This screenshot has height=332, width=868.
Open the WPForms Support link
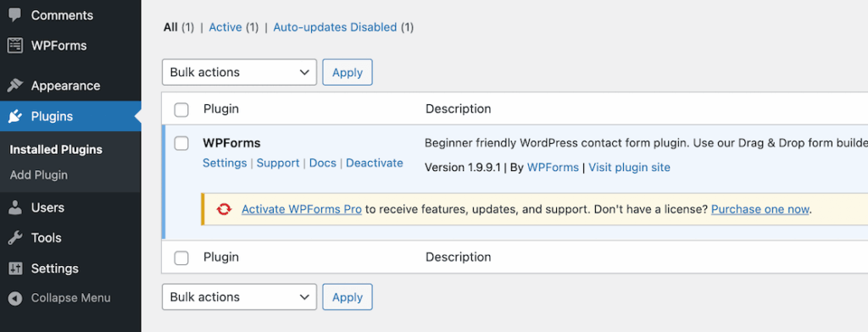(278, 163)
